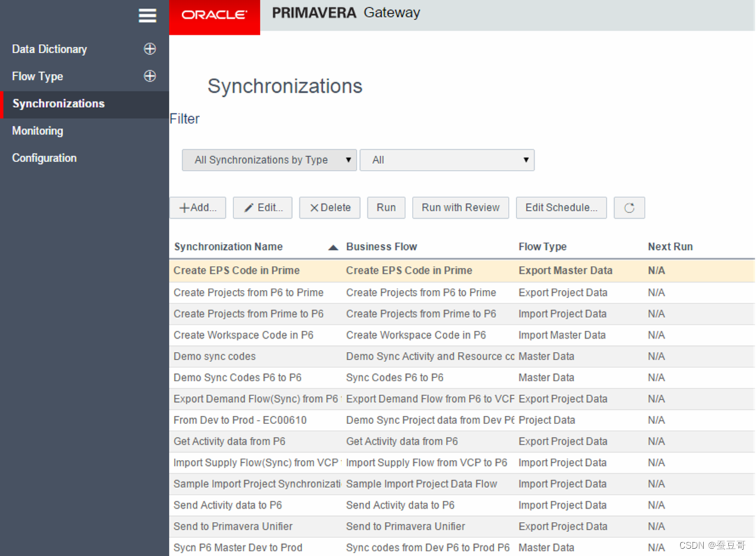Viewport: 756px width, 556px height.
Task: Sort by Business Flow column header
Action: point(381,247)
